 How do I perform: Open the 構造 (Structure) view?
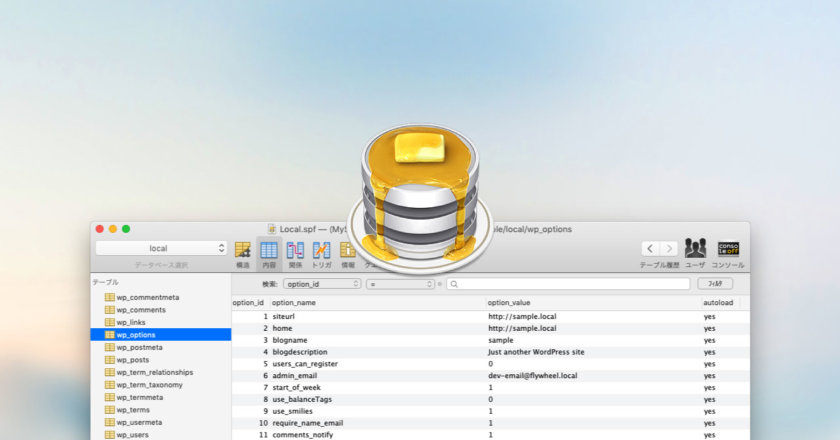point(243,253)
